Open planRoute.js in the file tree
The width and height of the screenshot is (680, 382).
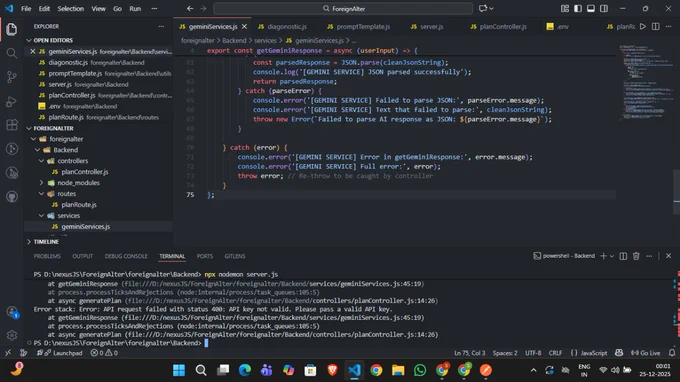click(79, 205)
